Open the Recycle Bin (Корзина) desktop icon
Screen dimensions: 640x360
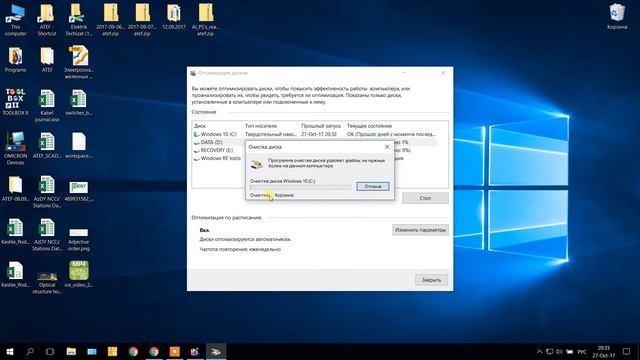(617, 17)
